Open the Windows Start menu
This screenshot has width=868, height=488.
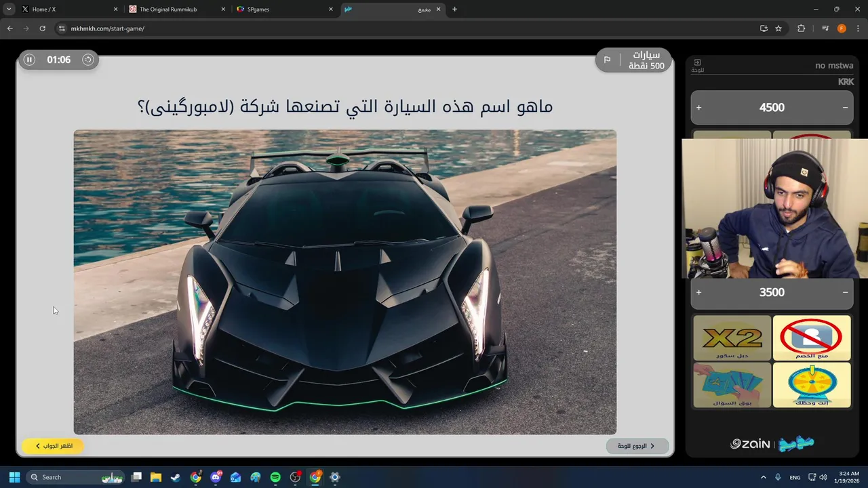14,477
